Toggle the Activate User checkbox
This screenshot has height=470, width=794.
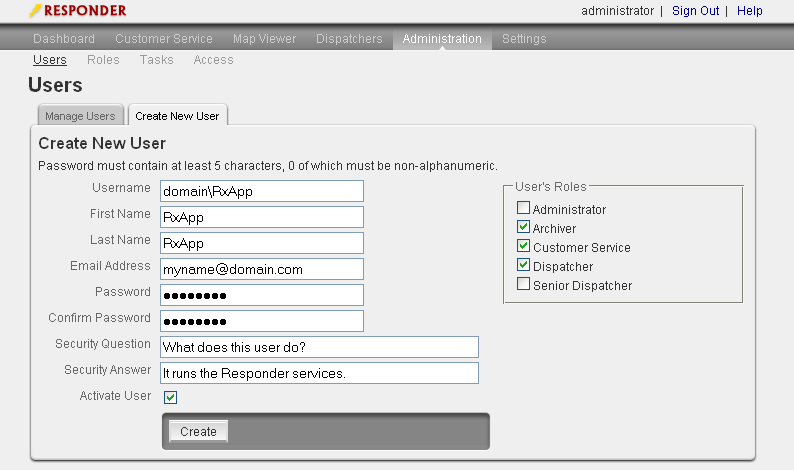tap(170, 397)
